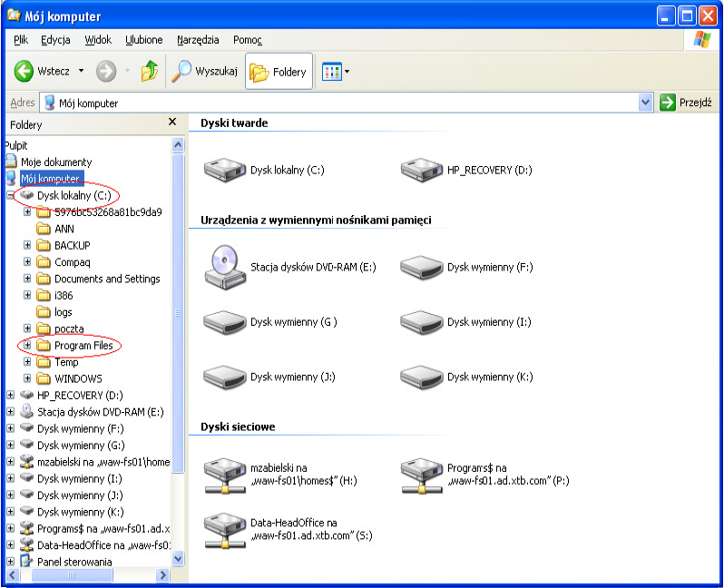Viewport: 724px width, 588px height.
Task: Collapse the Dysk lokalny (C:) tree node
Action: 11,195
